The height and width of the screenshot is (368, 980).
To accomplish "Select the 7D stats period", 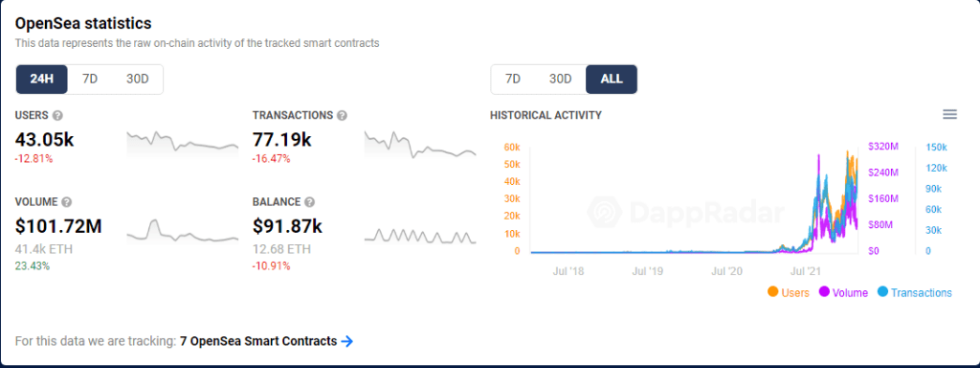I will click(90, 80).
